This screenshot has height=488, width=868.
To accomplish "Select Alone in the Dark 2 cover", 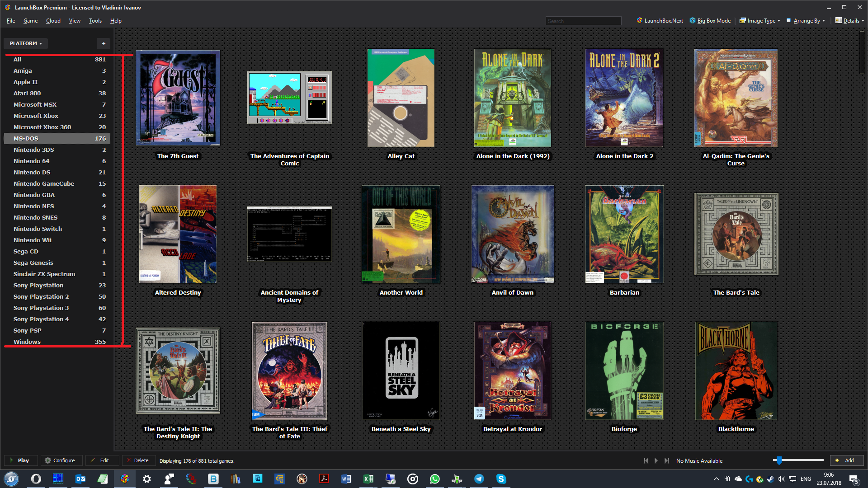I will pos(624,98).
